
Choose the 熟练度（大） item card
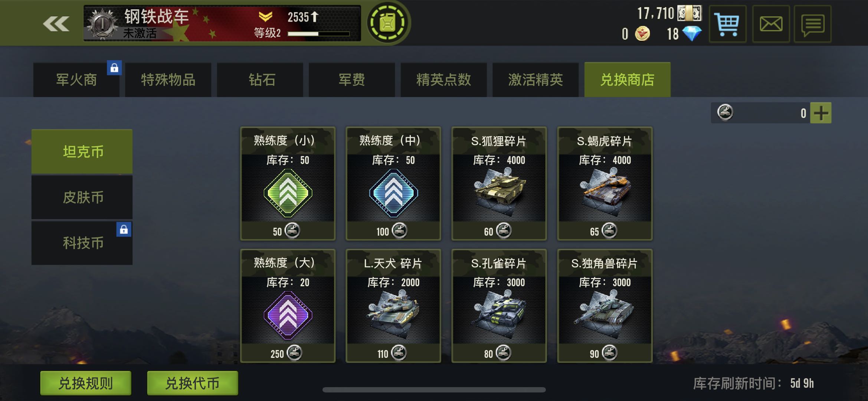coord(288,306)
